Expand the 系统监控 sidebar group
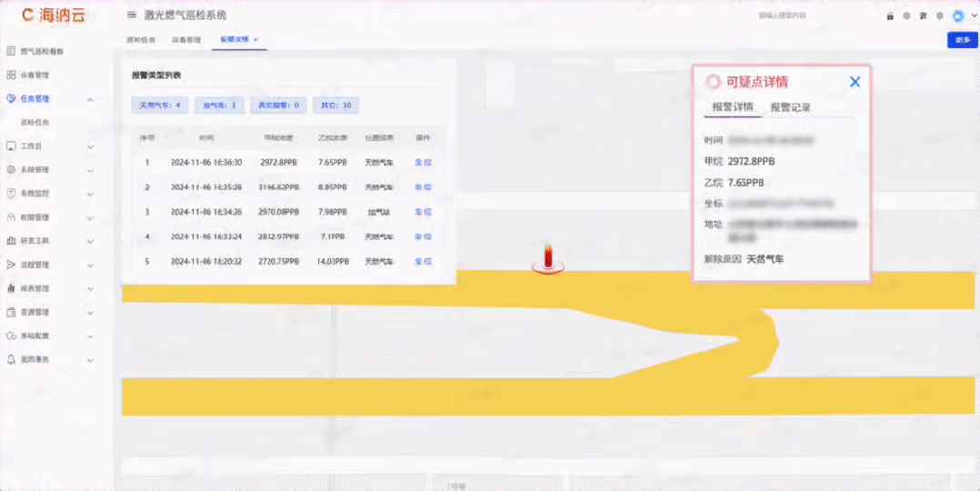This screenshot has width=980, height=491. [91, 194]
